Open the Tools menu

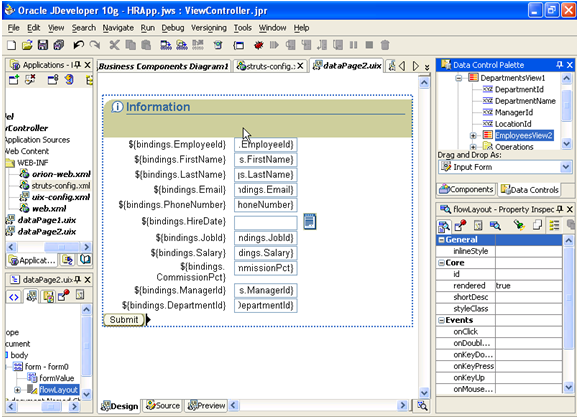click(243, 28)
